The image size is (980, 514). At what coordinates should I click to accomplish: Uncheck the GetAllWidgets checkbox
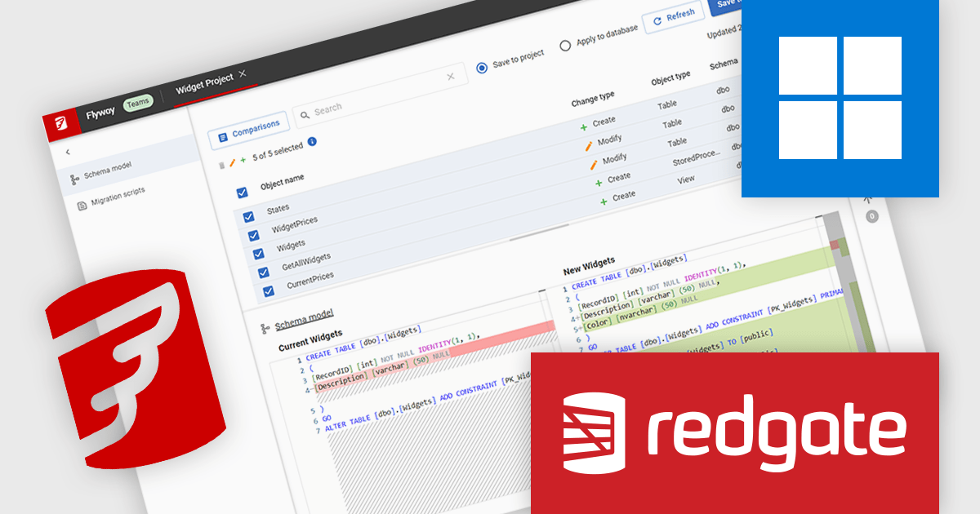[x=263, y=273]
